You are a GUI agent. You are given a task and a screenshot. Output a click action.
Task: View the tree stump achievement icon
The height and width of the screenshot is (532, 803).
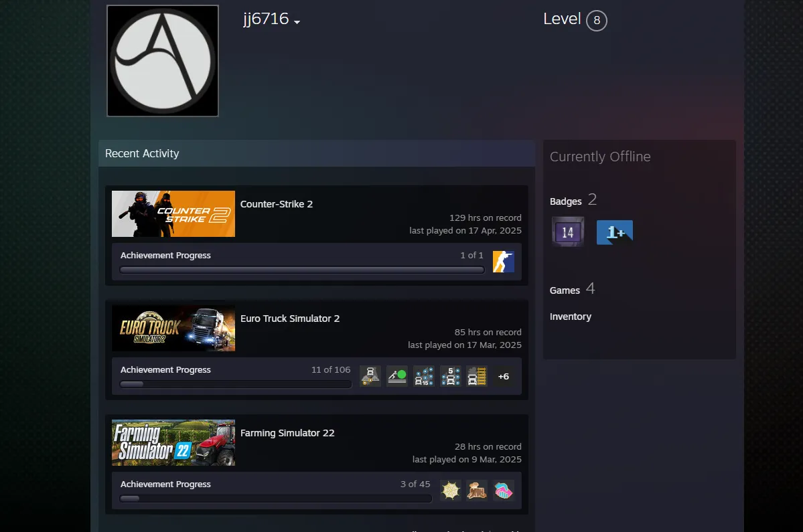tap(477, 491)
